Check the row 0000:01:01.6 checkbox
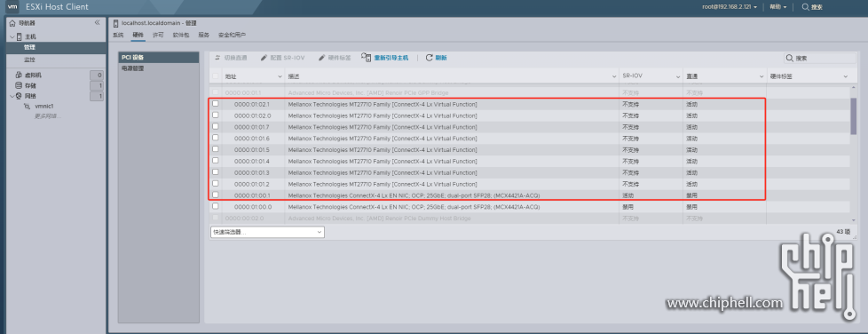The width and height of the screenshot is (868, 334). 216,138
